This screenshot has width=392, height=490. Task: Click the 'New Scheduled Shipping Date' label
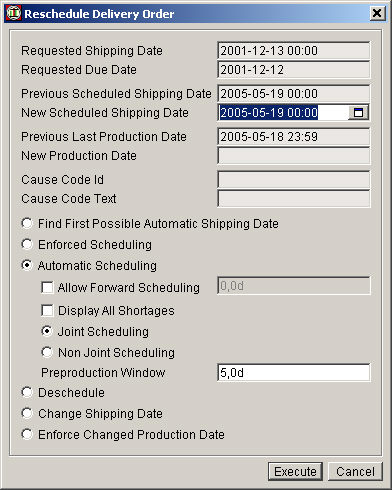(x=105, y=113)
